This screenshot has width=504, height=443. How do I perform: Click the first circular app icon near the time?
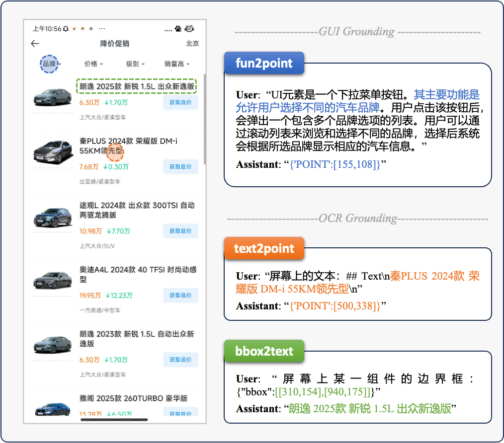click(x=74, y=28)
